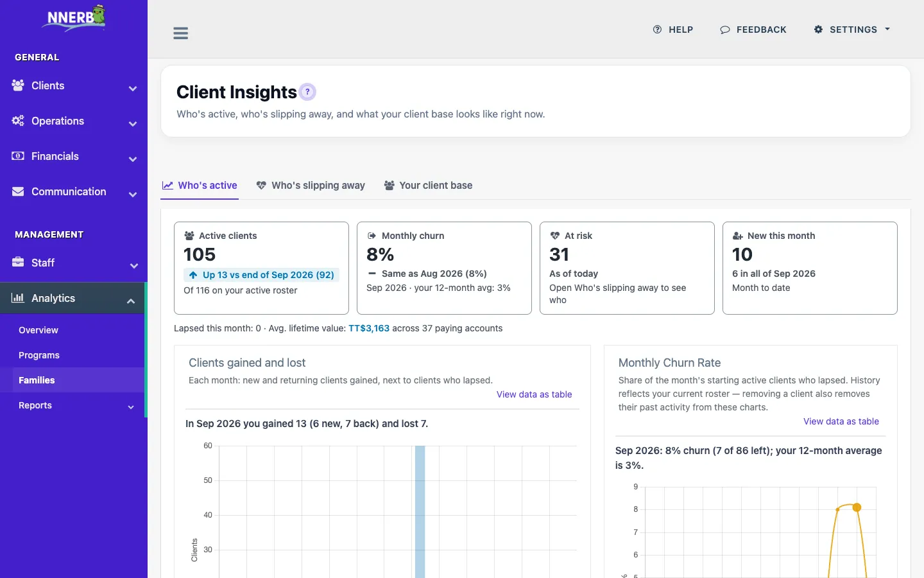Expand the Staff menu chevron

(133, 266)
